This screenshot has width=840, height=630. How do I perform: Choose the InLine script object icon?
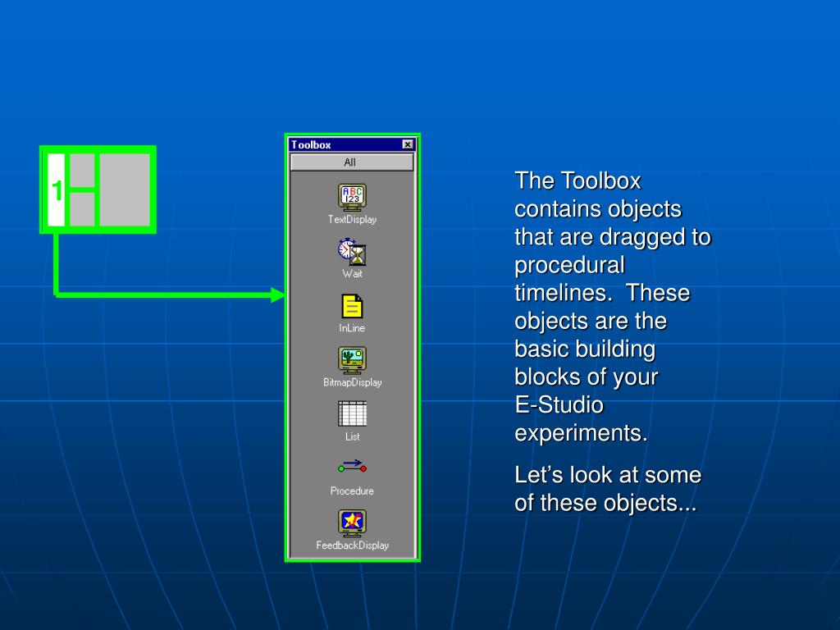[x=352, y=307]
